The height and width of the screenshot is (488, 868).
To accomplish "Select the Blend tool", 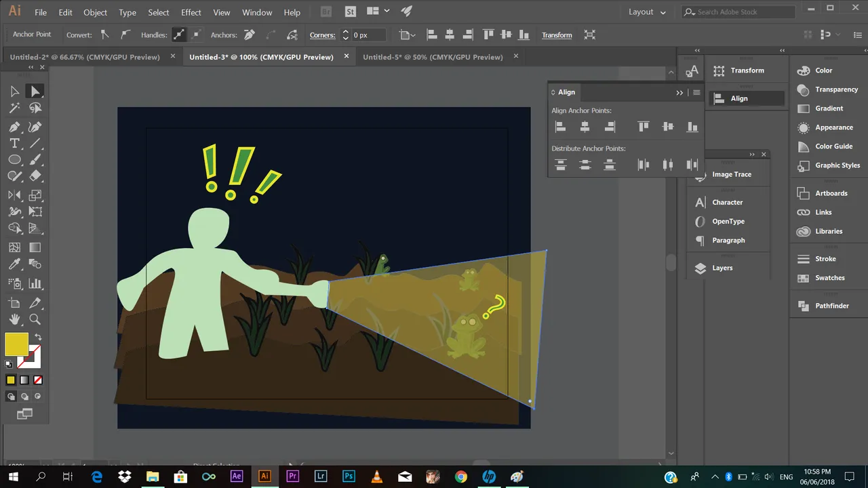I will coord(35,264).
